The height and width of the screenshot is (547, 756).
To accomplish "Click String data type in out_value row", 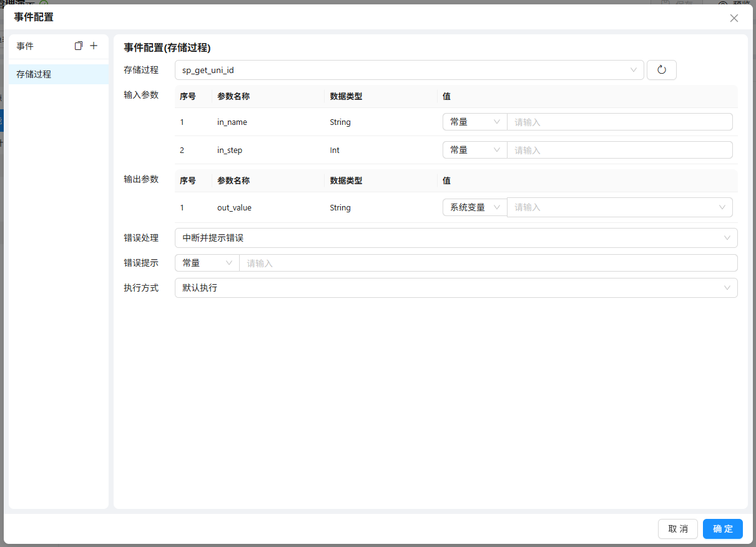I will coord(340,208).
